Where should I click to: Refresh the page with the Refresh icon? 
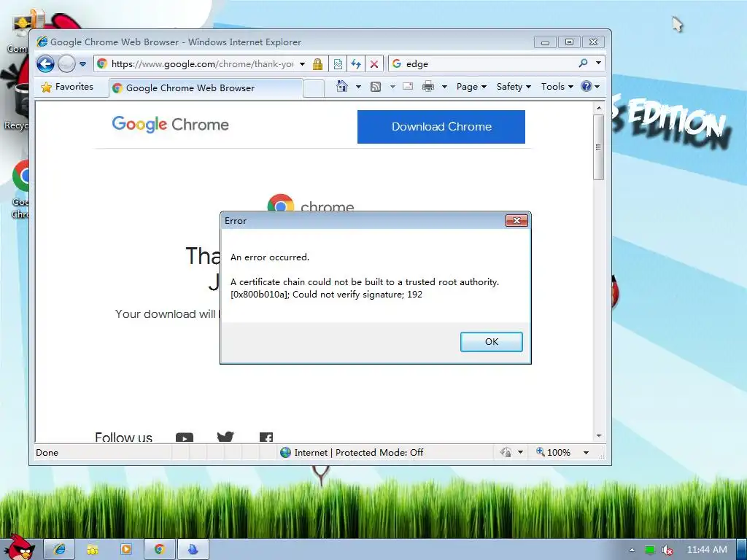(x=356, y=64)
